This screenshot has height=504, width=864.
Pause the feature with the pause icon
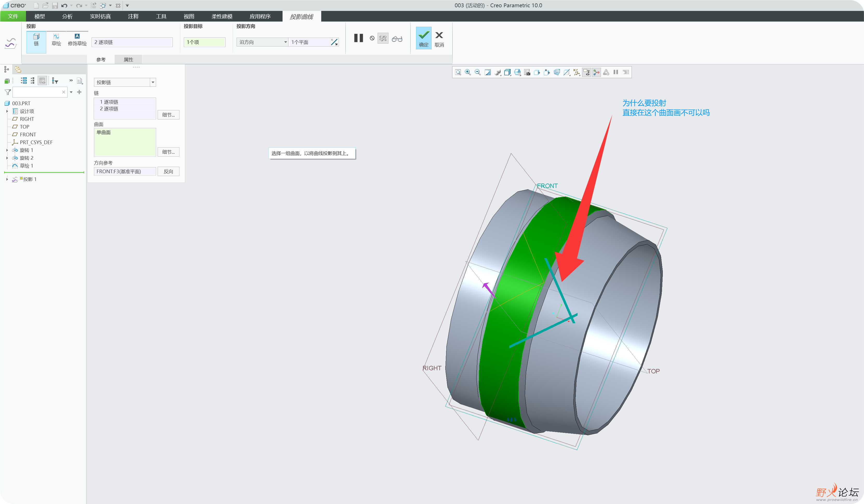pos(358,38)
